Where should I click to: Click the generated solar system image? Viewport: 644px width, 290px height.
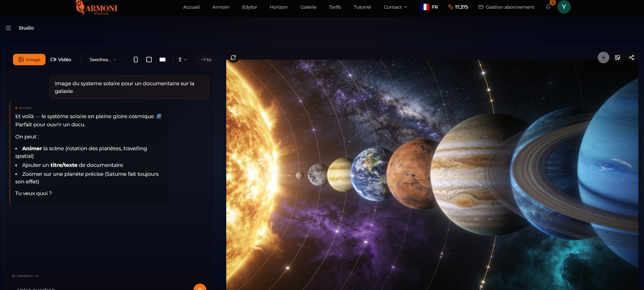pyautogui.click(x=432, y=175)
